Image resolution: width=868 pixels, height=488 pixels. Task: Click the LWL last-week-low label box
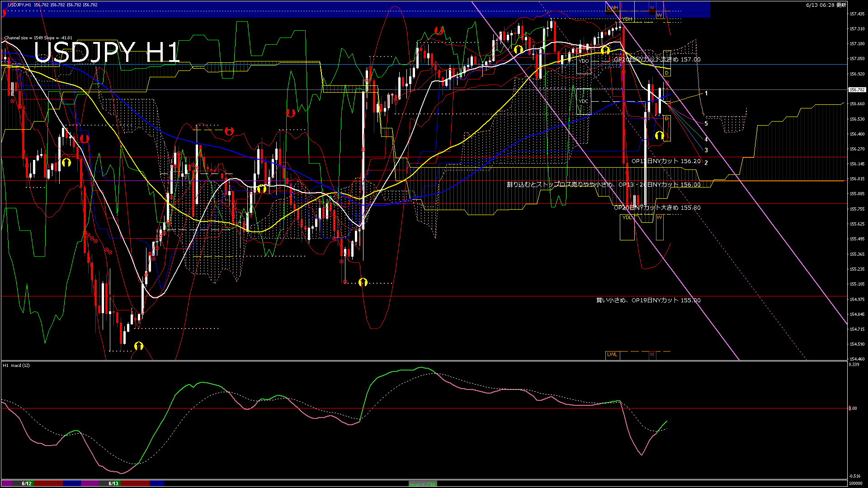coord(612,354)
